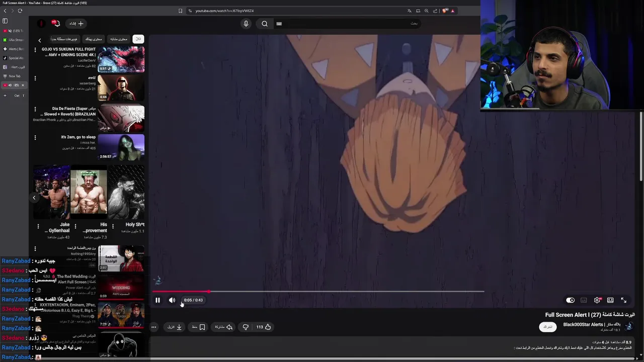The image size is (644, 362).
Task: Pause the playing YouTube video
Action: click(157, 300)
